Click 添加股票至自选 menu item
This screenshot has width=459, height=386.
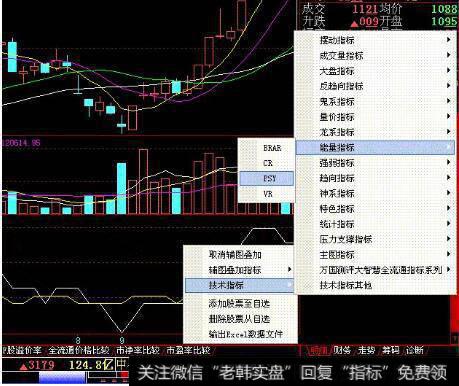click(x=240, y=303)
